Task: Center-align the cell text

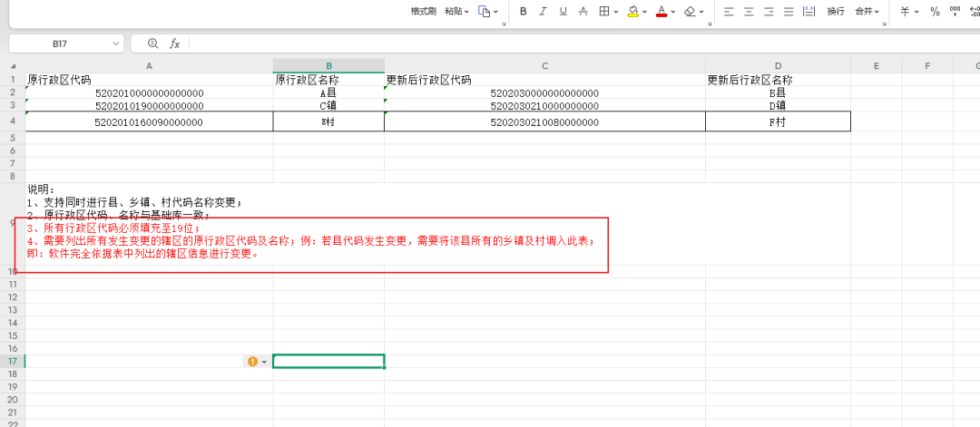Action: tap(749, 12)
